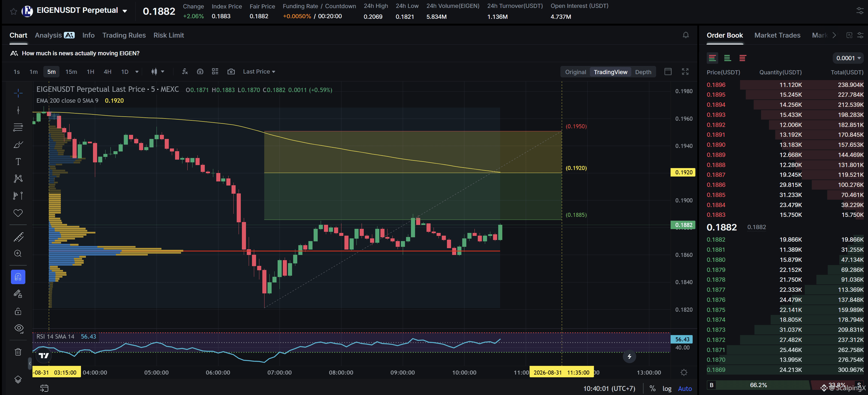Viewport: 868px width, 395px height.
Task: Open chart settings gear icon
Action: (684, 372)
